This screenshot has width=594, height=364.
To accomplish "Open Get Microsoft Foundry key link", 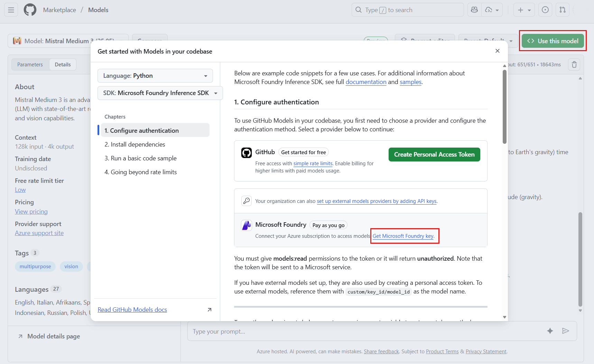I will coord(403,236).
